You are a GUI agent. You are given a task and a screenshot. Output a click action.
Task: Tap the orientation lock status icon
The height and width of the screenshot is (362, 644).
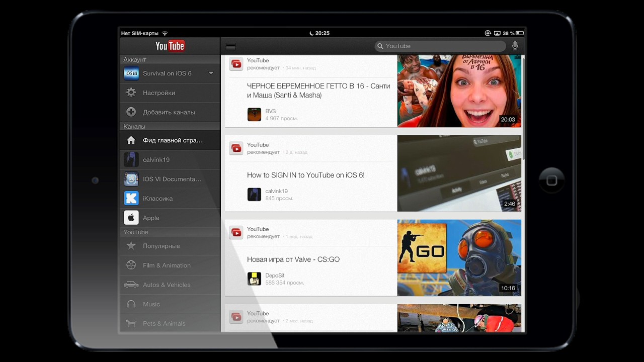(488, 33)
